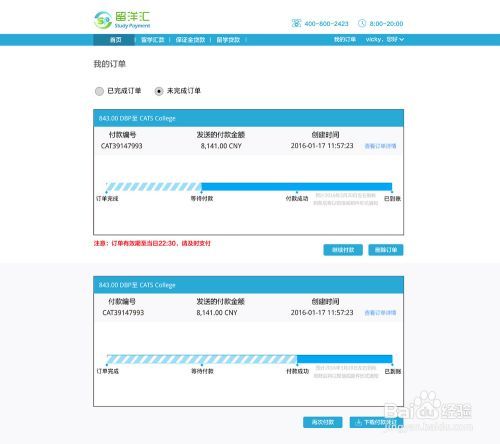Click the phone icon beside 400-600-2423
The height and width of the screenshot is (444, 500).
click(296, 23)
